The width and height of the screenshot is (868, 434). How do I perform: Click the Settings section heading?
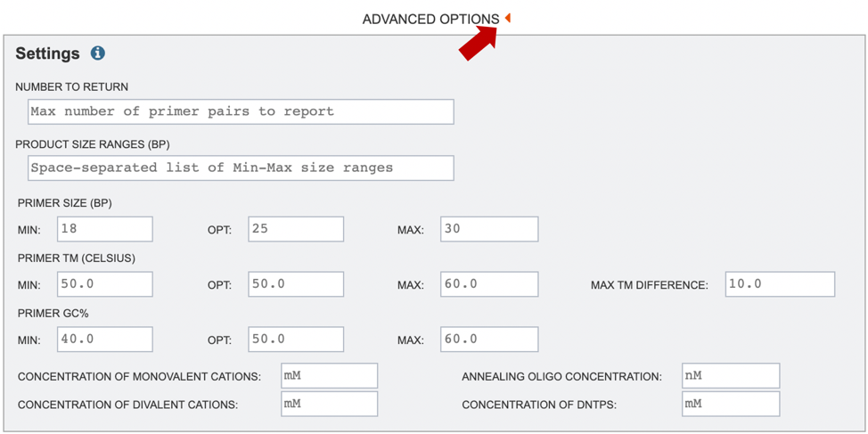[x=48, y=53]
